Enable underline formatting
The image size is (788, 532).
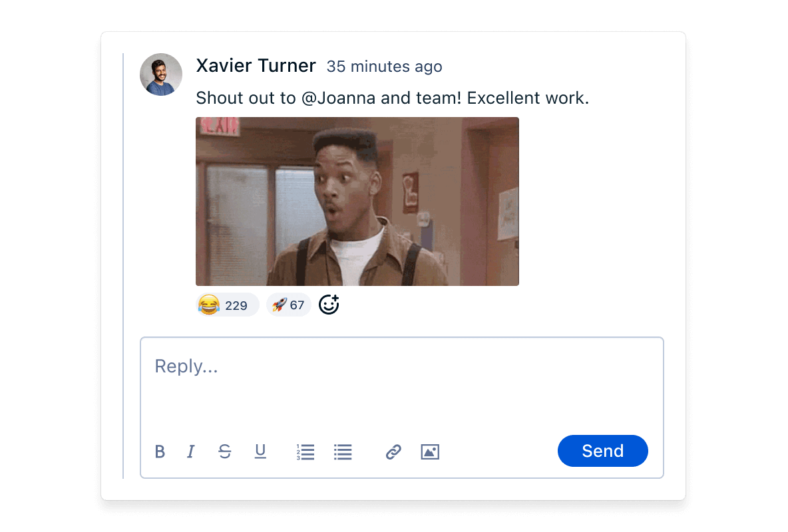click(x=260, y=451)
